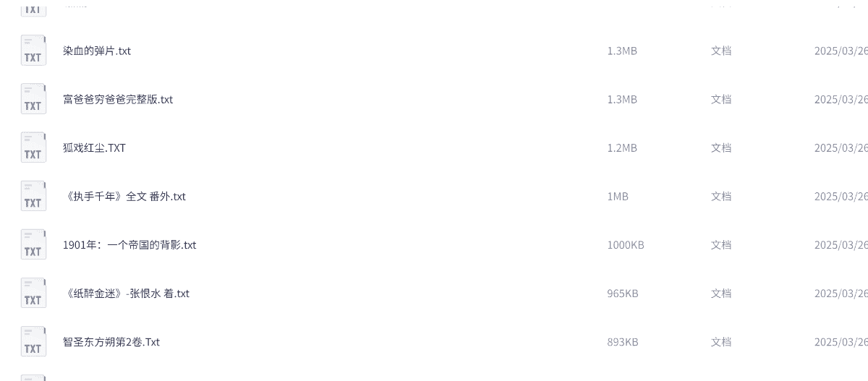
Task: Click the 1.2MB size of 狐戏红尘.TXT
Action: click(x=622, y=147)
